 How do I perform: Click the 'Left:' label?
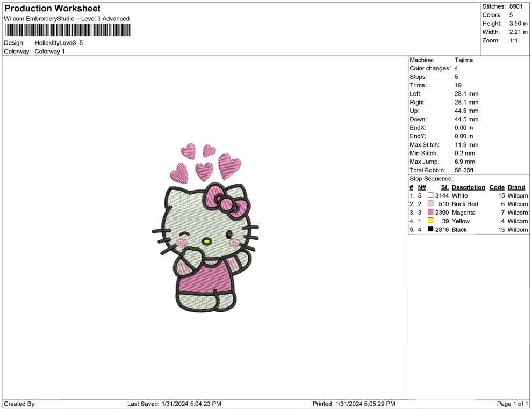(x=415, y=94)
